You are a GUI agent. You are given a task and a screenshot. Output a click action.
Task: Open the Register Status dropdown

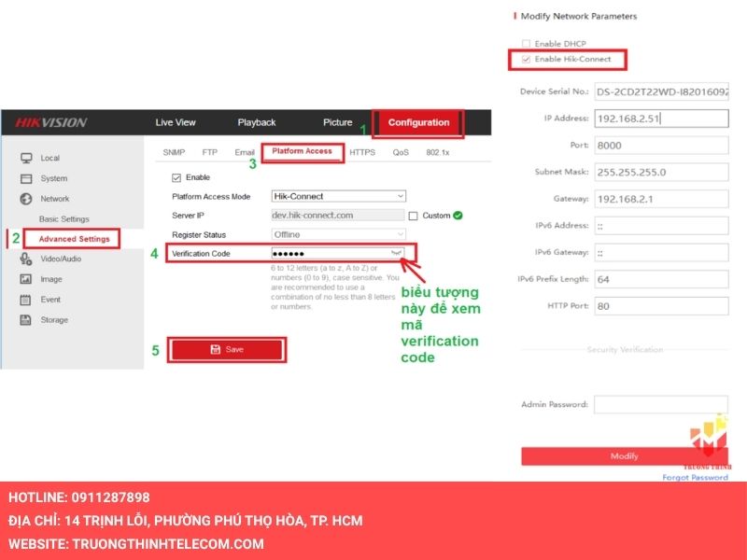(x=339, y=234)
